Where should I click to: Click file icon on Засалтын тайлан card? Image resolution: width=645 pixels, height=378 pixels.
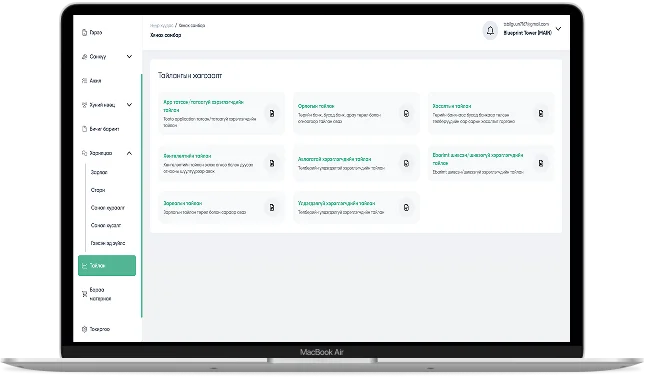click(x=541, y=114)
